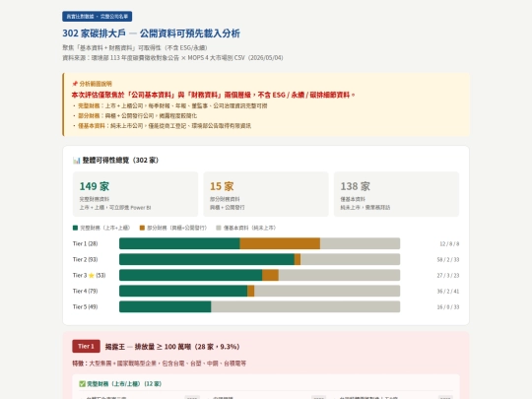This screenshot has height=399, width=532.
Task: Click the gray legend swatch (純未上市)
Action: click(x=219, y=228)
